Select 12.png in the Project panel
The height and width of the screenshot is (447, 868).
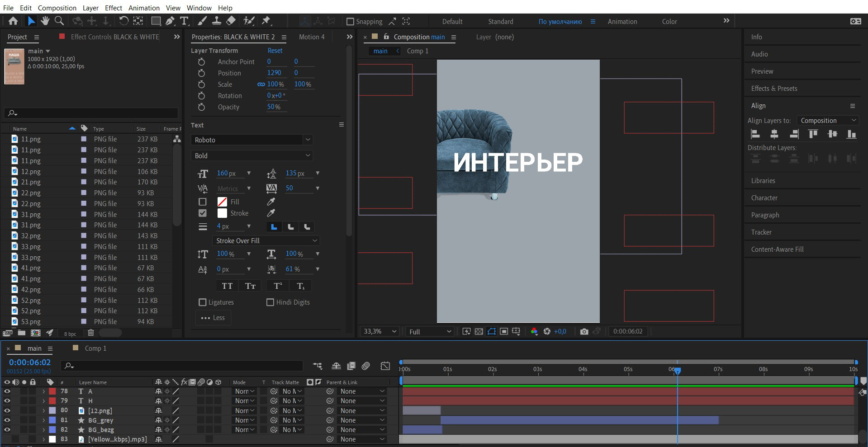click(31, 172)
